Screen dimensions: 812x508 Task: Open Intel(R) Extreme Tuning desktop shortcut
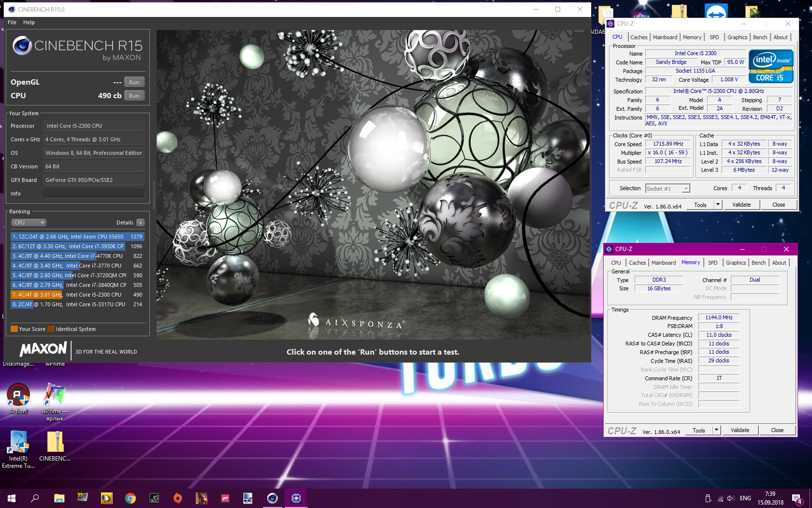coord(18,449)
